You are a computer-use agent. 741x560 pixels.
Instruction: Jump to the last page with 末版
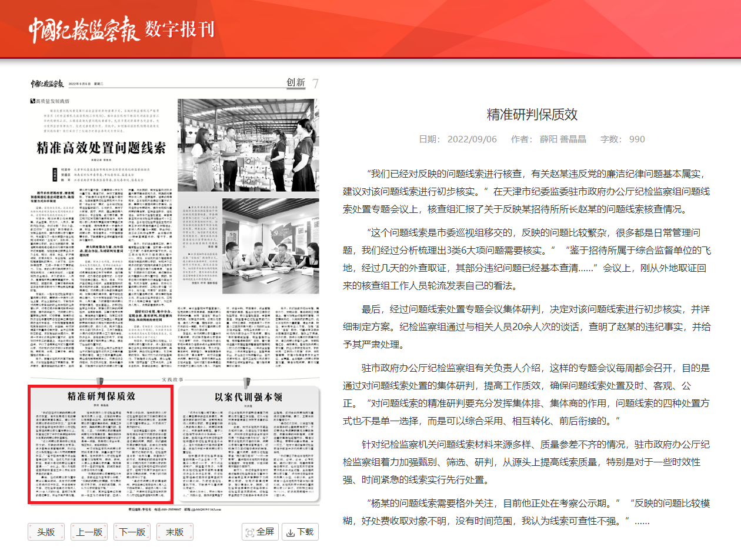pyautogui.click(x=175, y=532)
